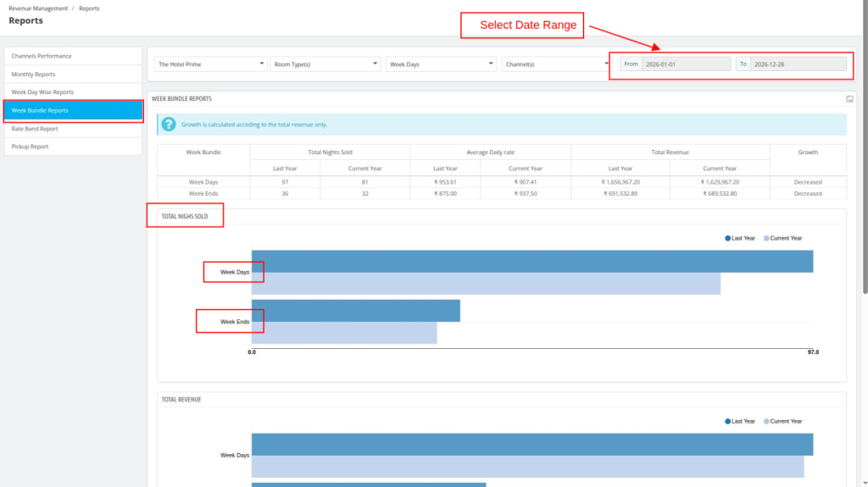
Task: Navigate to Pickup Report in sidebar
Action: (x=73, y=147)
